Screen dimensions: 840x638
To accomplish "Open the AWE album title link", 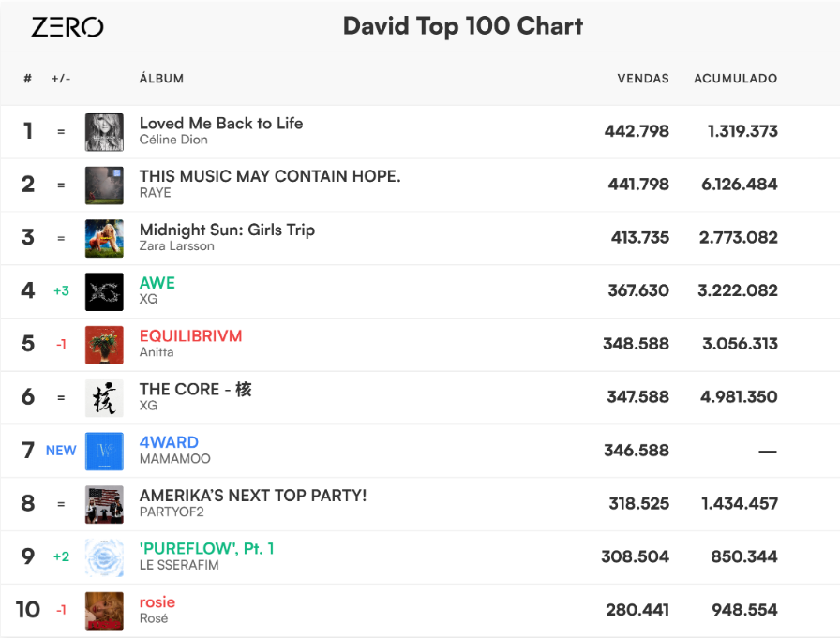I will tap(157, 283).
